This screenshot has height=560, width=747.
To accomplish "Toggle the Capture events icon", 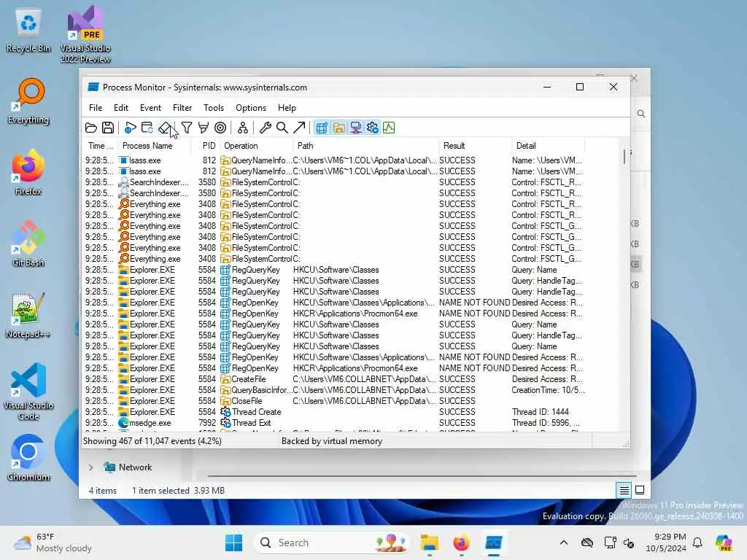I will tap(130, 128).
